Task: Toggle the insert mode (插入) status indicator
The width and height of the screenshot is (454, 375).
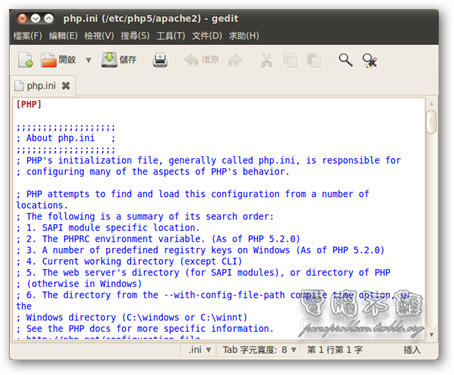Action: pyautogui.click(x=412, y=350)
